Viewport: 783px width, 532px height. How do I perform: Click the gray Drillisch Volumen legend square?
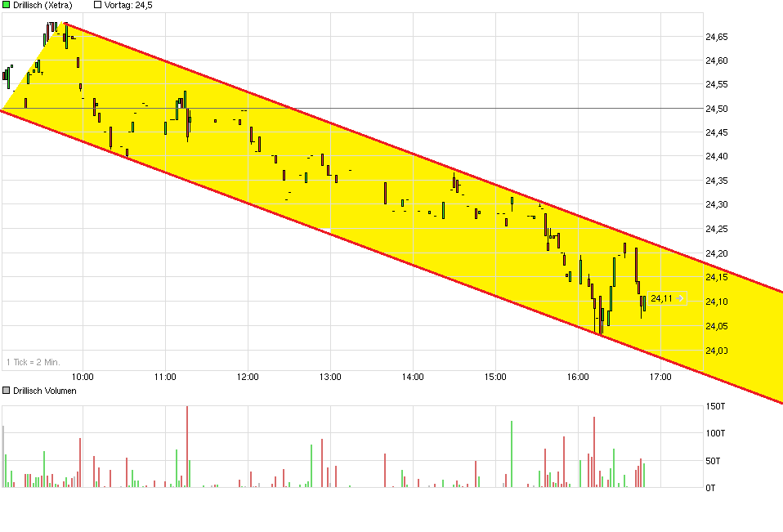click(x=6, y=391)
